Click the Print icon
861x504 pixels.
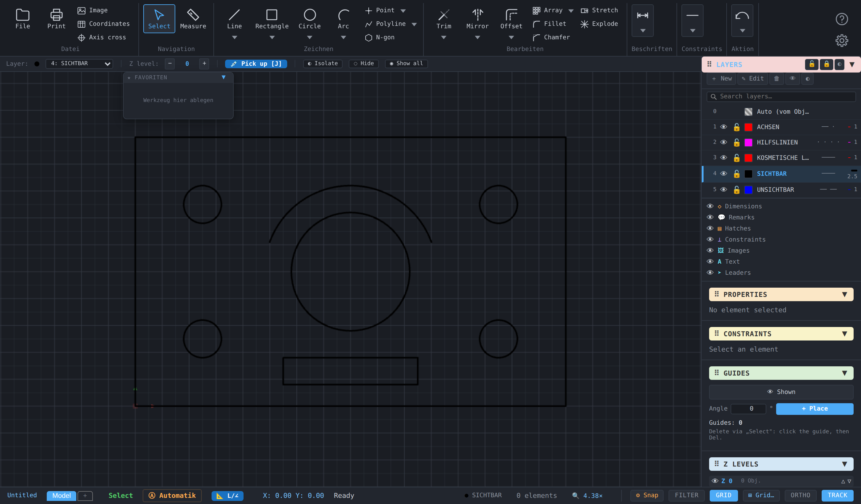tap(56, 15)
